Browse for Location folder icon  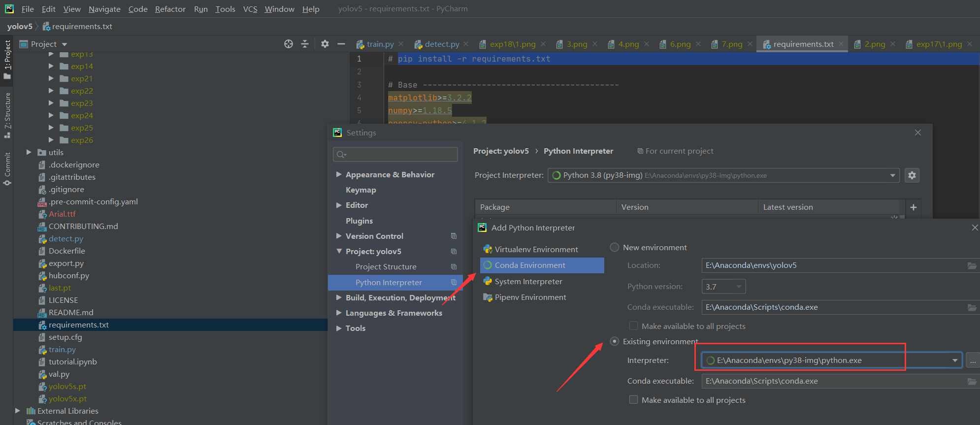(x=972, y=265)
